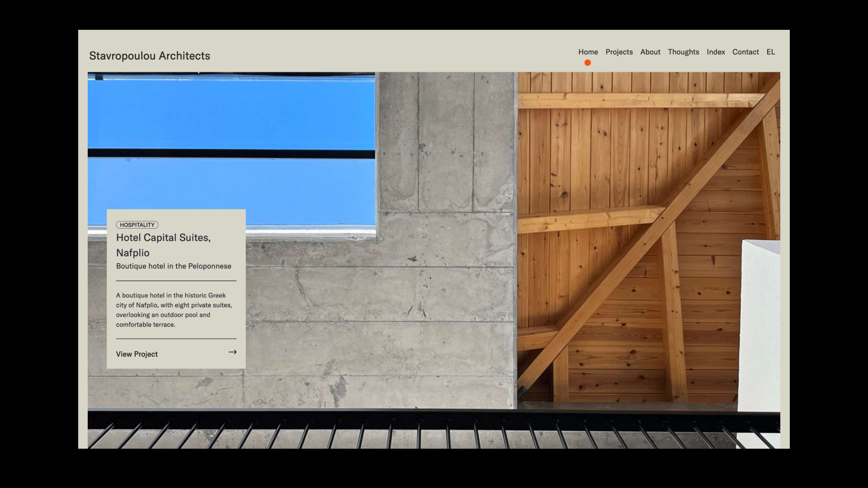Click the View Project link
This screenshot has height=488, width=868.
point(137,354)
